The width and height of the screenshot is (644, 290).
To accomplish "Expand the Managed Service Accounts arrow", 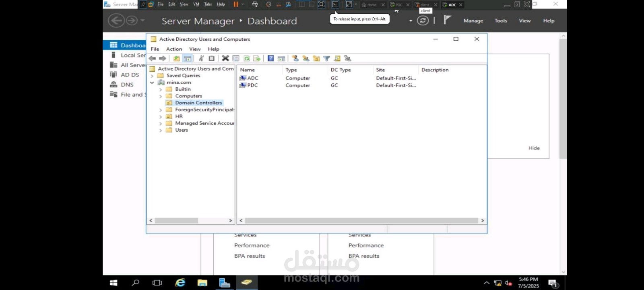I will (161, 124).
